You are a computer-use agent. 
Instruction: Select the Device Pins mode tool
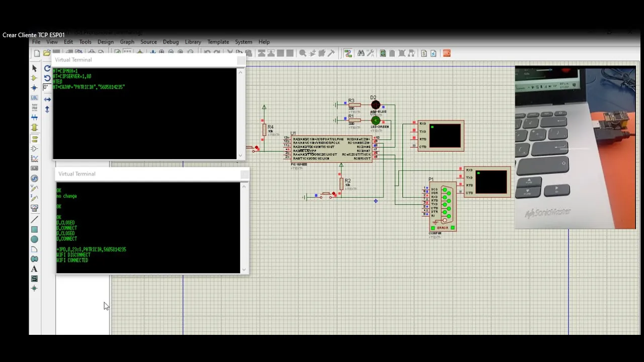coord(34,149)
